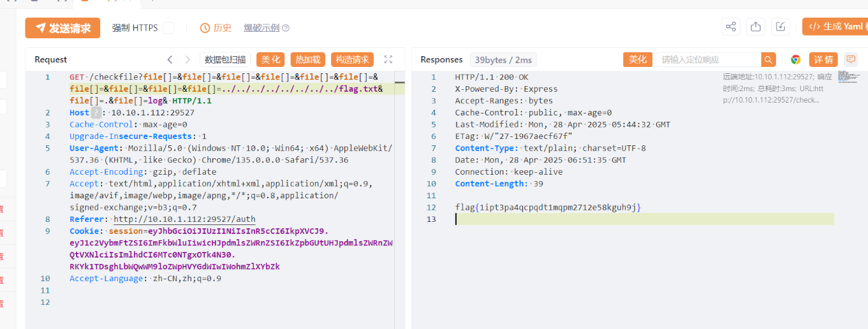Open the response in Chrome browser icon
This screenshot has width=868, height=329.
pos(795,59)
